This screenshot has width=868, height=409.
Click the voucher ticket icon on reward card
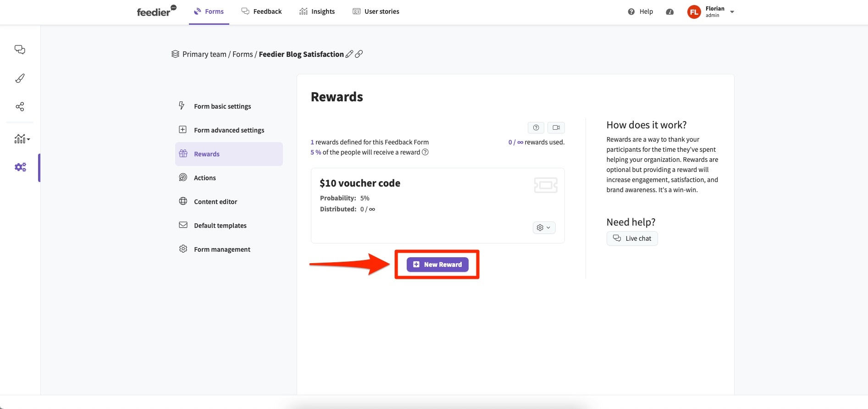click(546, 185)
